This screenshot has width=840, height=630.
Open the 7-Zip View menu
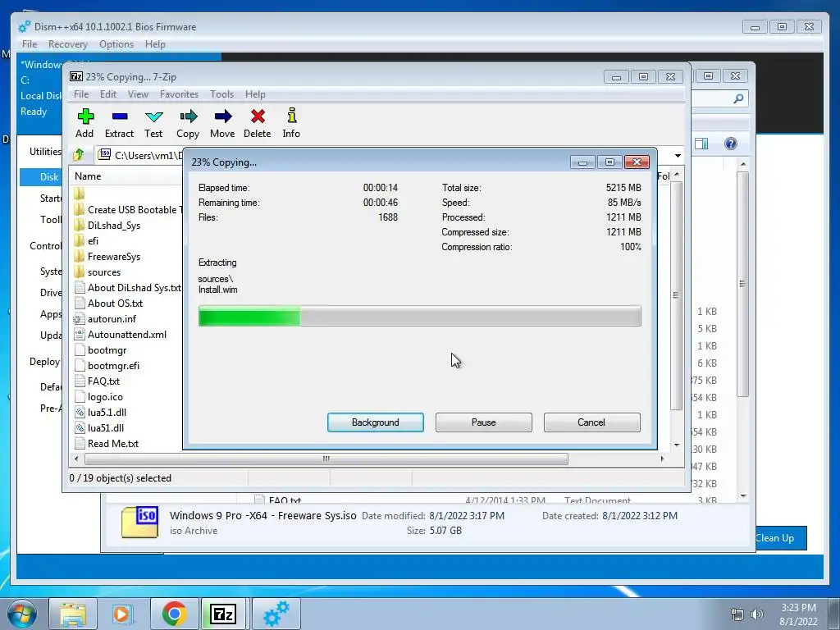tap(138, 94)
